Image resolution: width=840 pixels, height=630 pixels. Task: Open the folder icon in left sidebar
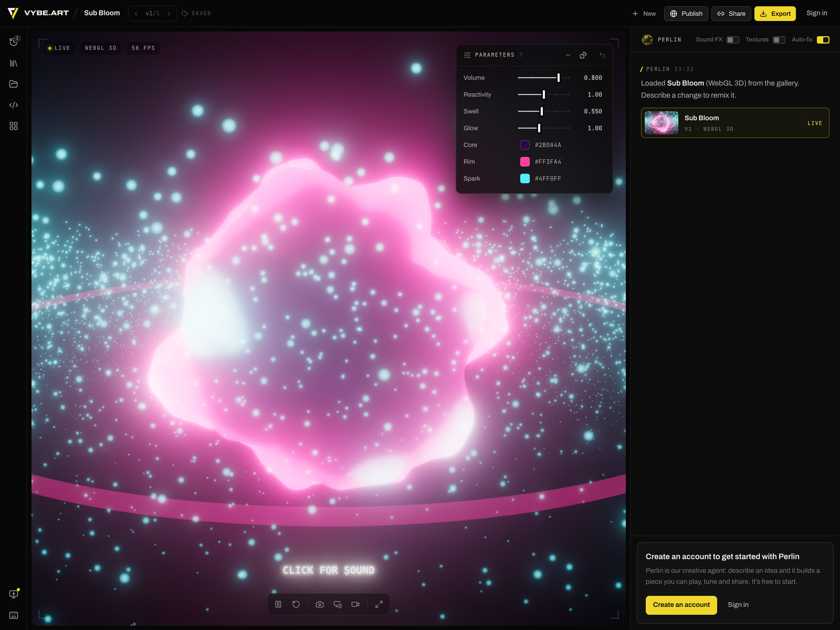[x=14, y=84]
